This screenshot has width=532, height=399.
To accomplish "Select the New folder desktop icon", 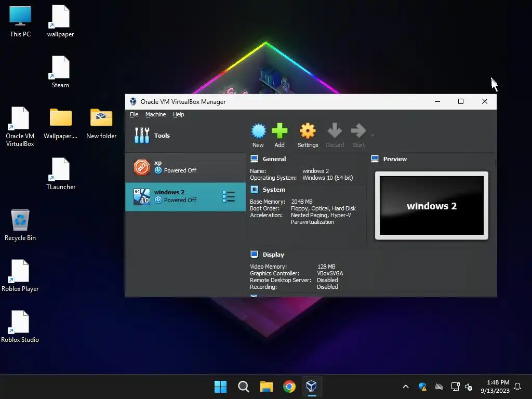I will (x=101, y=124).
